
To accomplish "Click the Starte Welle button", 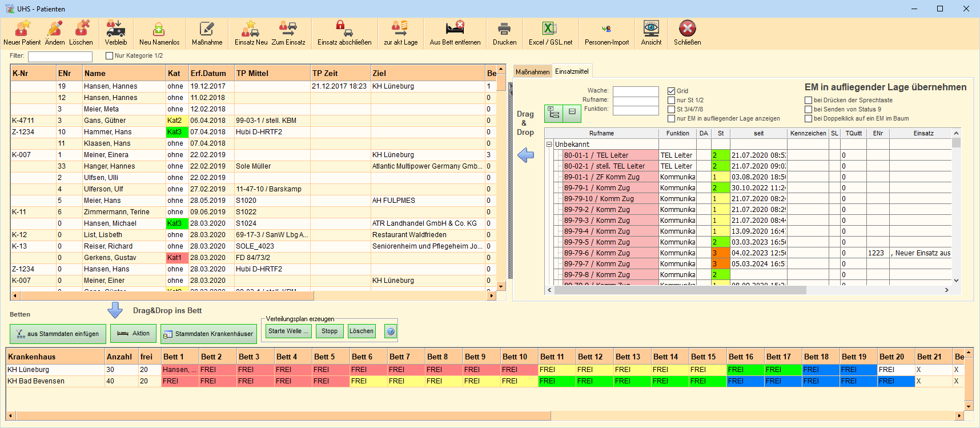I will point(288,331).
